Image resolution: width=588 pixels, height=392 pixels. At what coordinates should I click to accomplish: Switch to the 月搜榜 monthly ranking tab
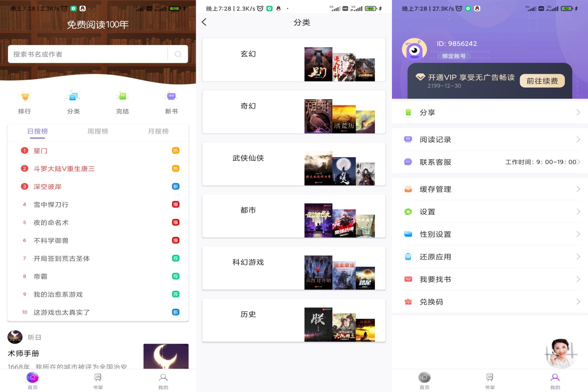[x=158, y=131]
